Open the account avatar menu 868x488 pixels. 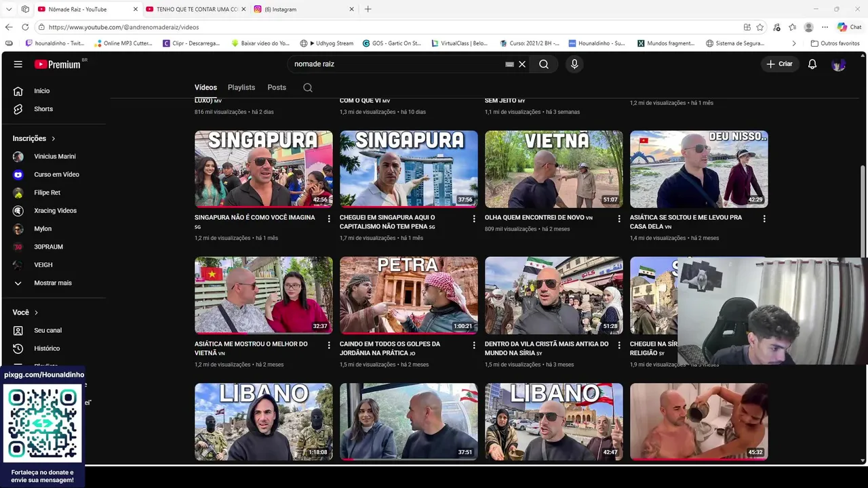[x=839, y=64]
